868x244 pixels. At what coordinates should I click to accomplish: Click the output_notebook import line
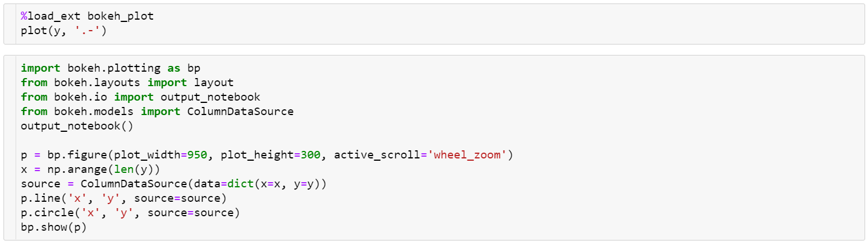point(140,97)
